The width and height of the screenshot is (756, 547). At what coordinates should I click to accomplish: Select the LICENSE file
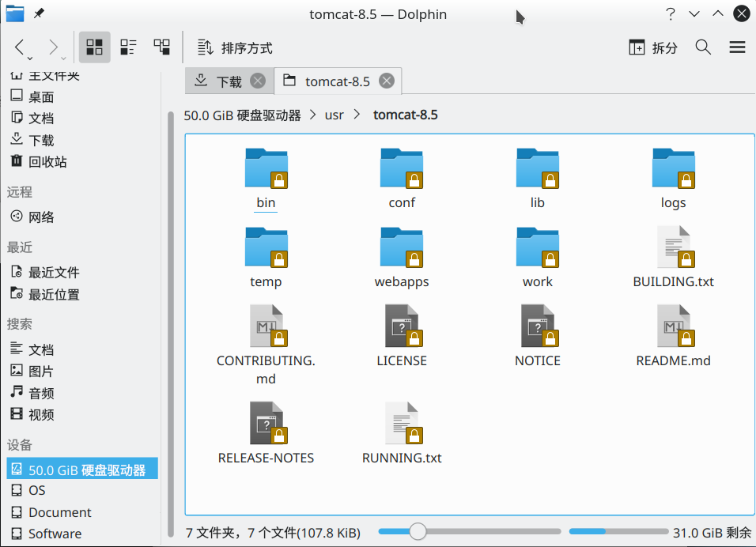[402, 337]
